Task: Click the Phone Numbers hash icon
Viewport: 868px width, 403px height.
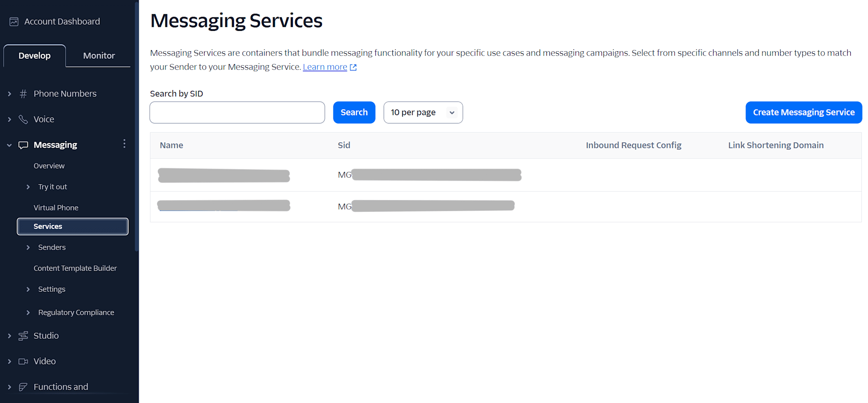Action: (23, 94)
